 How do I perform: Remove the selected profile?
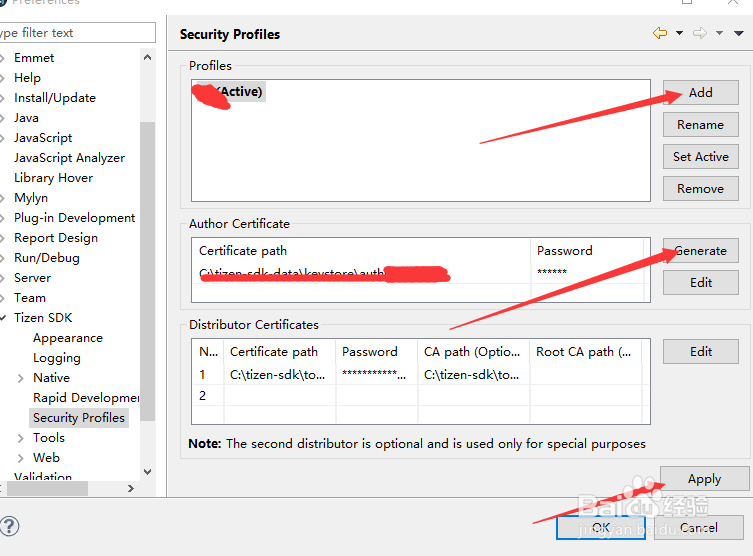[x=701, y=189]
